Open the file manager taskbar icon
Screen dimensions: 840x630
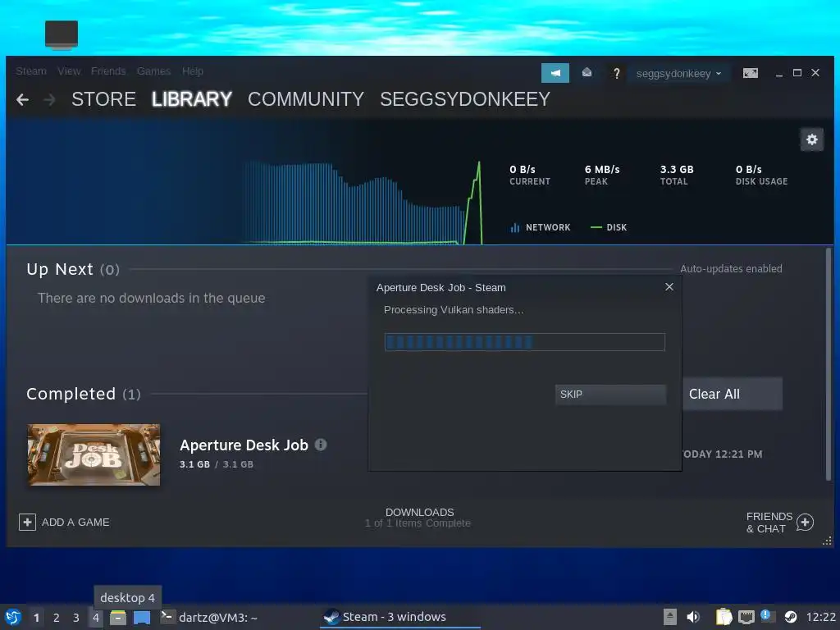point(118,617)
